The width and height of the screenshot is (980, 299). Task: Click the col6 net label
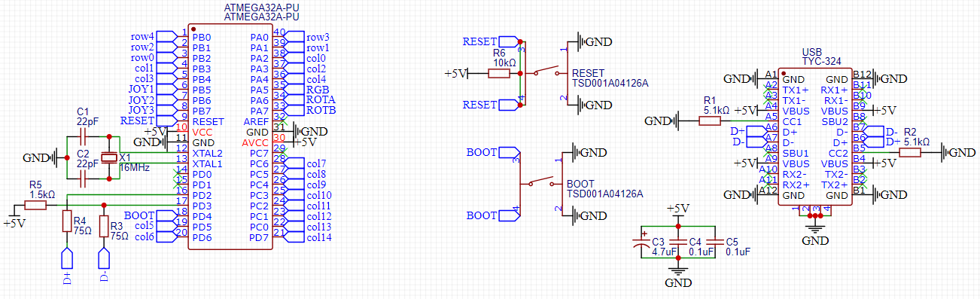[x=145, y=236]
